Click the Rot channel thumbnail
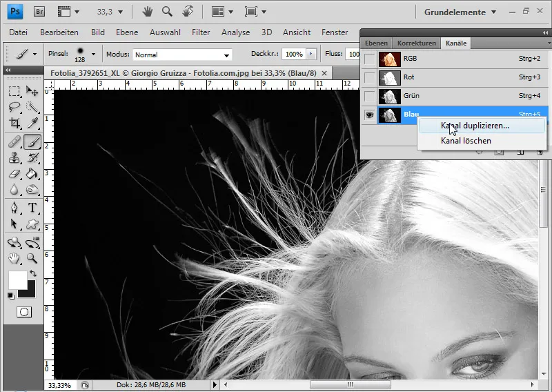 click(x=389, y=77)
